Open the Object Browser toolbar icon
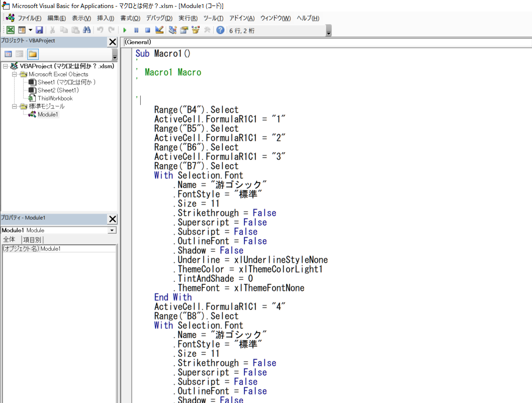The image size is (532, 403). pos(195,30)
